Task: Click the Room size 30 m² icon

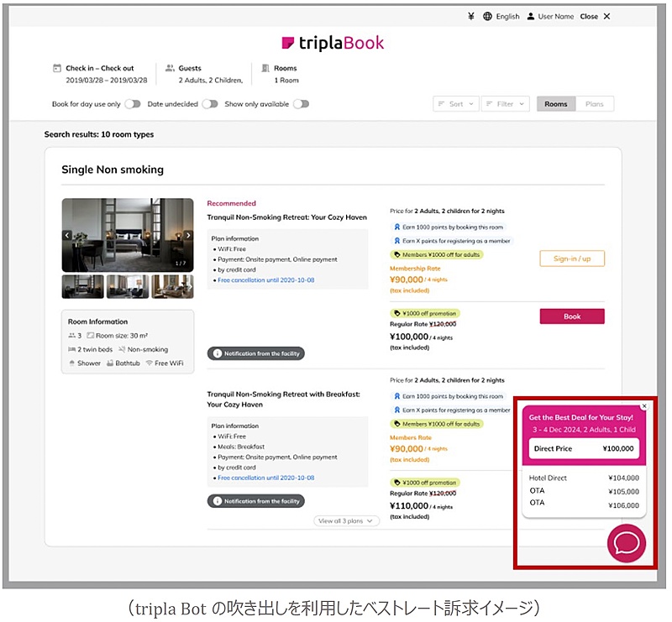Action: tap(90, 336)
